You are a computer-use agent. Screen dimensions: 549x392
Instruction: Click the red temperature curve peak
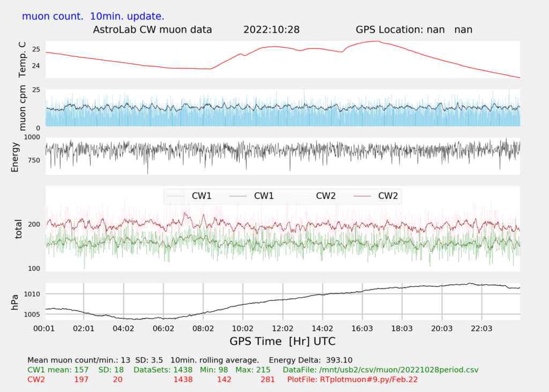click(x=376, y=41)
